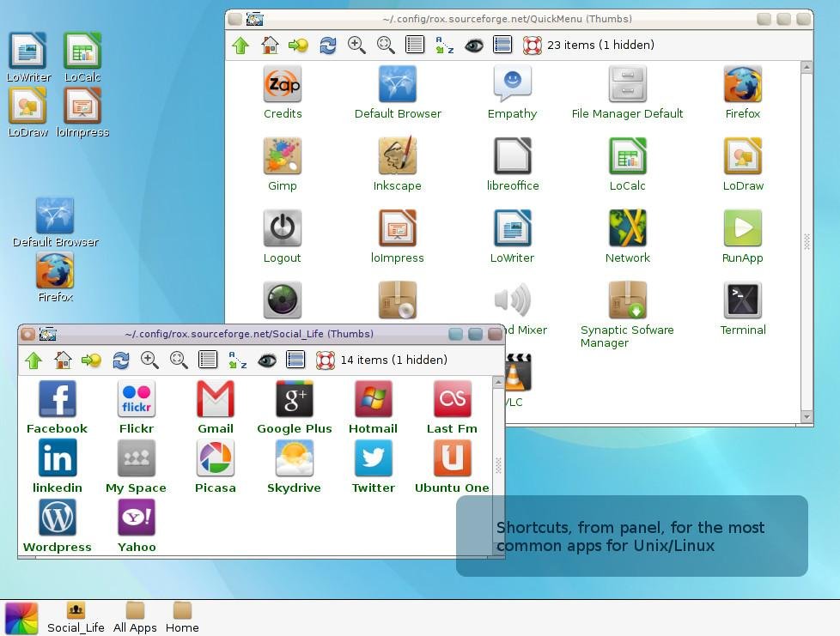
Task: Open LoWriter in QuickMenu window
Action: (513, 228)
